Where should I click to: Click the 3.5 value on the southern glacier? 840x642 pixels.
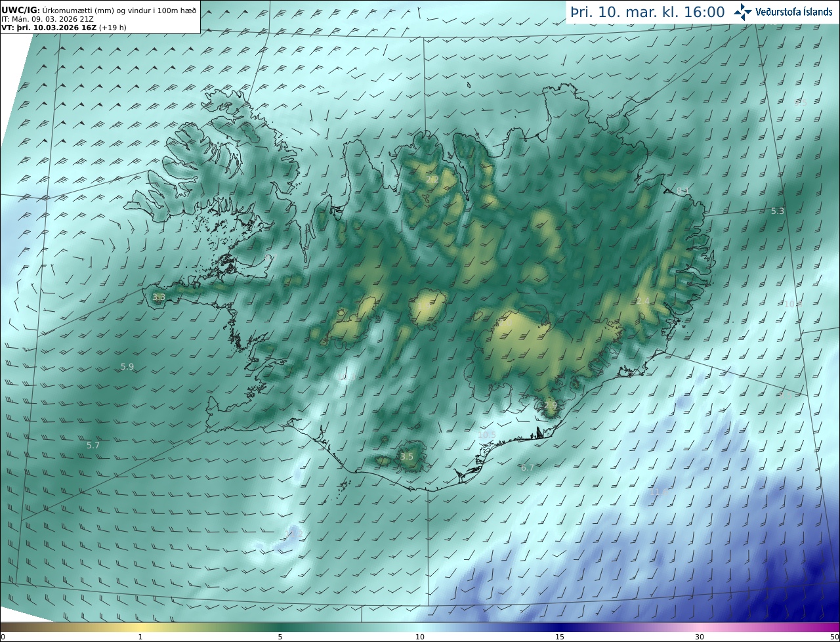click(407, 456)
